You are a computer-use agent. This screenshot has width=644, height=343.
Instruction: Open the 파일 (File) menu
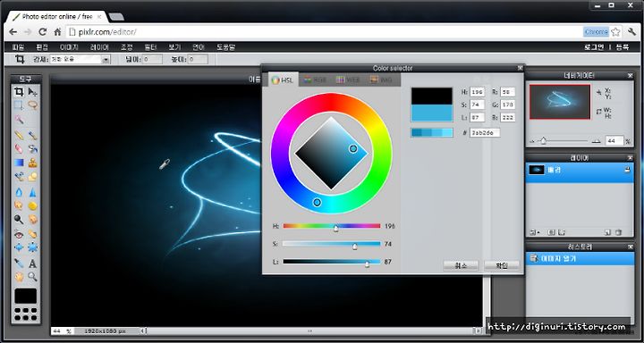pyautogui.click(x=18, y=47)
